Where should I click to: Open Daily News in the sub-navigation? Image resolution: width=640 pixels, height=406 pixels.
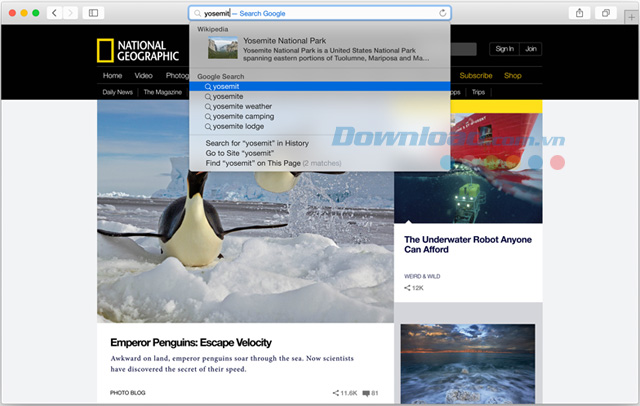coord(118,92)
